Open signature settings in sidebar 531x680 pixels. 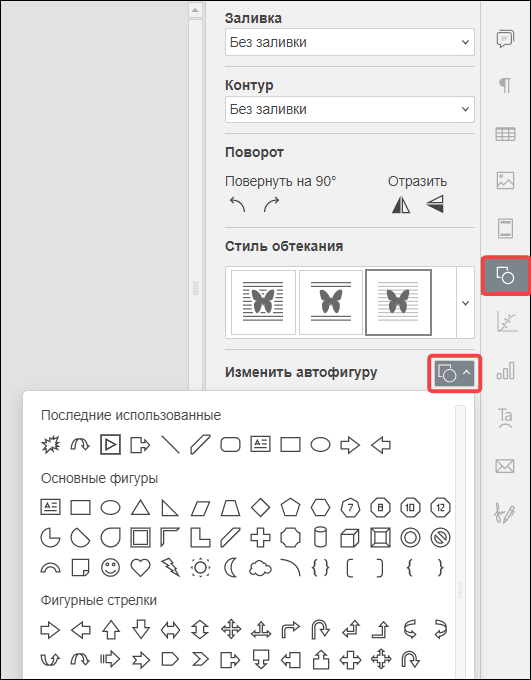point(505,514)
